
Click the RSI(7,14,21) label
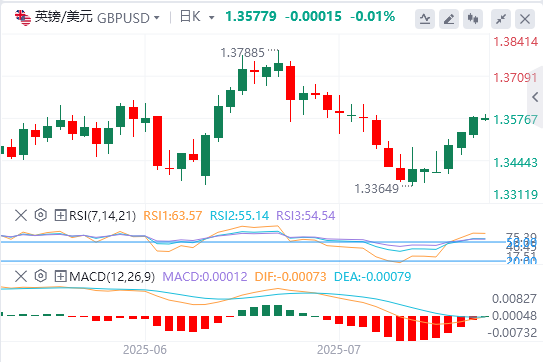tap(103, 216)
